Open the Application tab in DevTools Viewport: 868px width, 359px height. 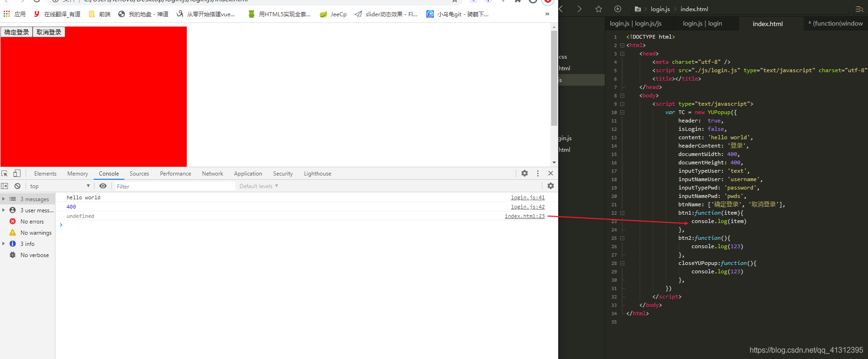[248, 174]
